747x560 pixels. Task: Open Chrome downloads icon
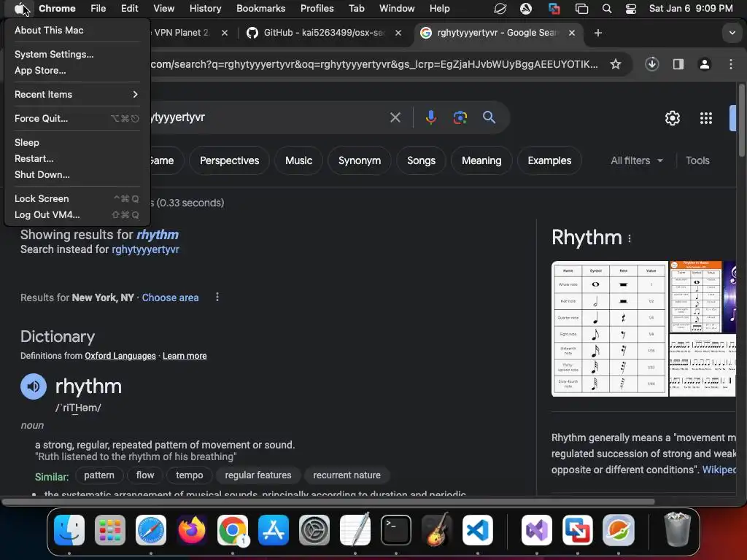[651, 64]
